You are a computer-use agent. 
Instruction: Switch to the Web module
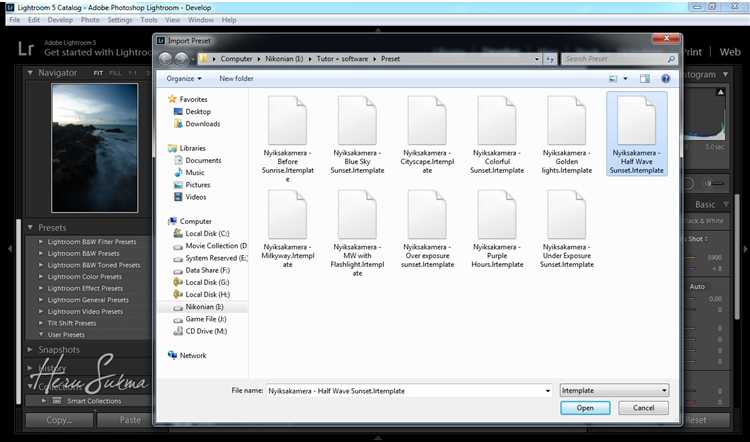(730, 52)
